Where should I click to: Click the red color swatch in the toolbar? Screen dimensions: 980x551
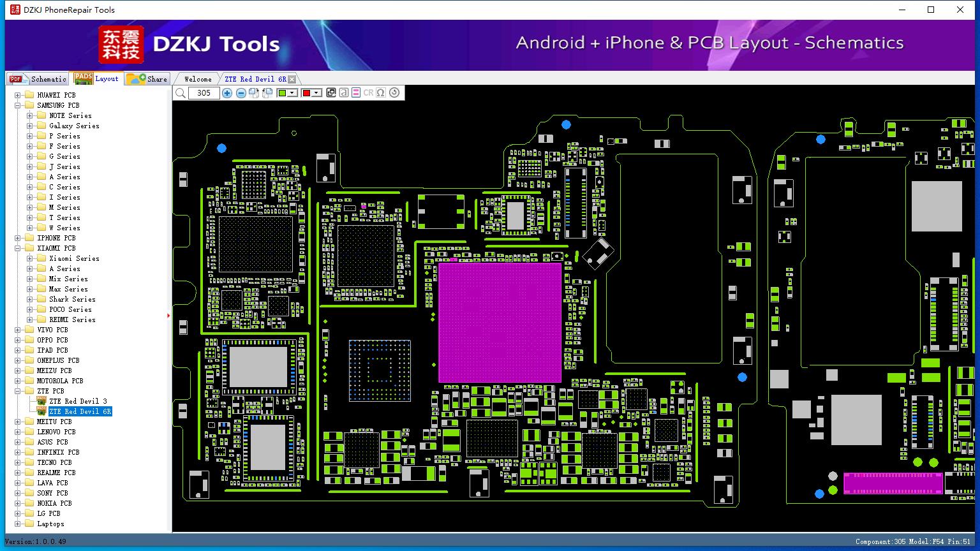pyautogui.click(x=306, y=93)
